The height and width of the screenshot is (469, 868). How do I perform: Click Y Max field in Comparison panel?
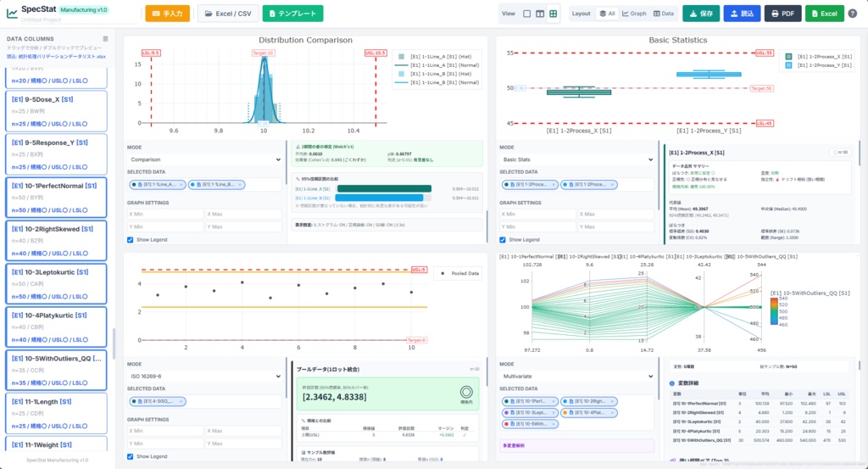[x=243, y=226]
